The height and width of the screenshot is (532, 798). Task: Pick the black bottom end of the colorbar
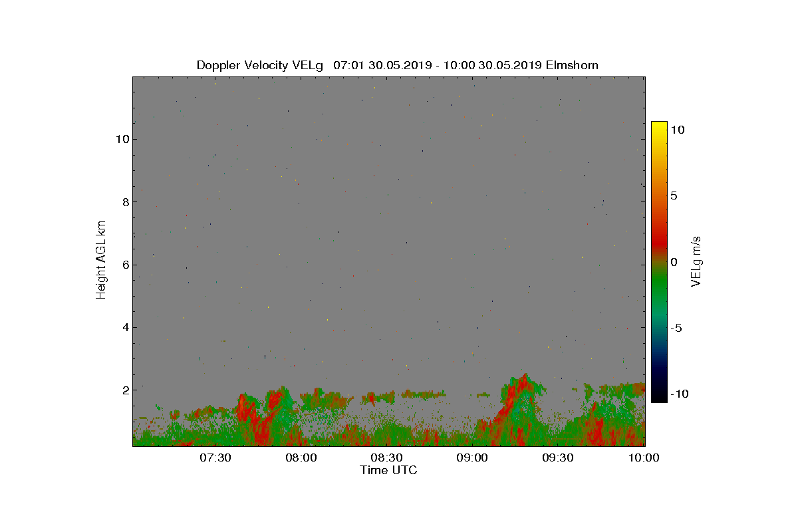click(x=659, y=396)
